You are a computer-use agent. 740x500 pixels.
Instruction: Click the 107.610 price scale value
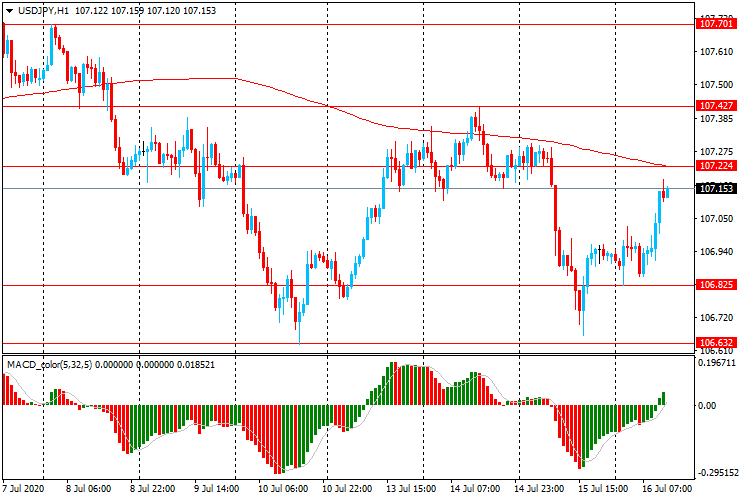(x=716, y=52)
